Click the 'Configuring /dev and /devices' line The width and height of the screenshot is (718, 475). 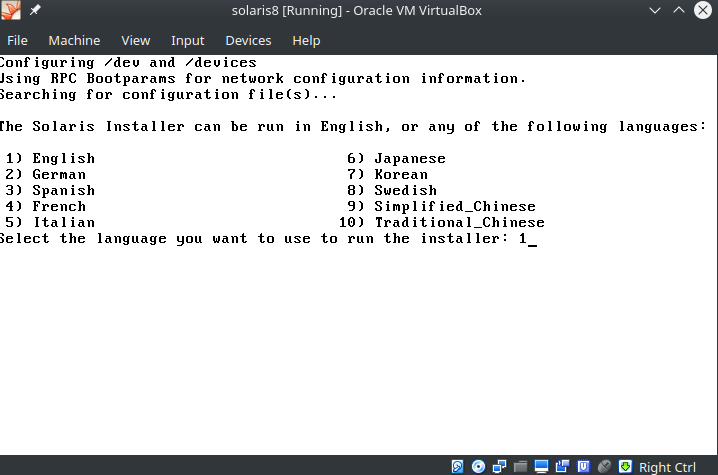point(128,62)
